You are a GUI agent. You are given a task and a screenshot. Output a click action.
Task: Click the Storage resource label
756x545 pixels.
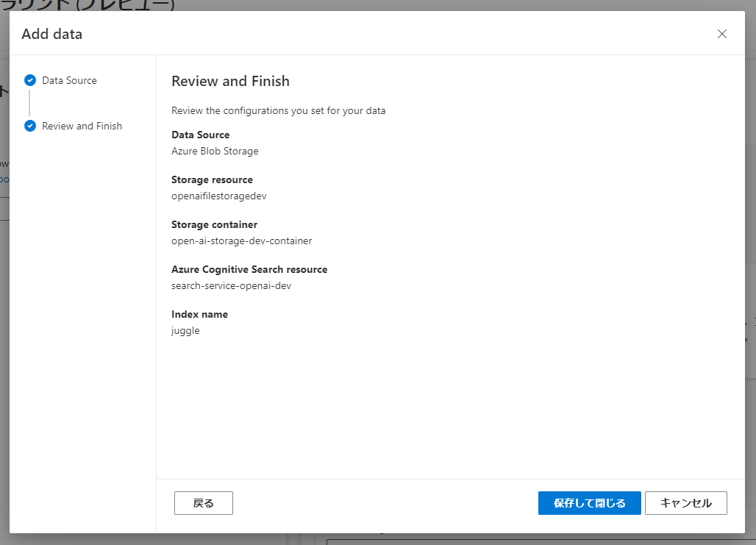(212, 179)
